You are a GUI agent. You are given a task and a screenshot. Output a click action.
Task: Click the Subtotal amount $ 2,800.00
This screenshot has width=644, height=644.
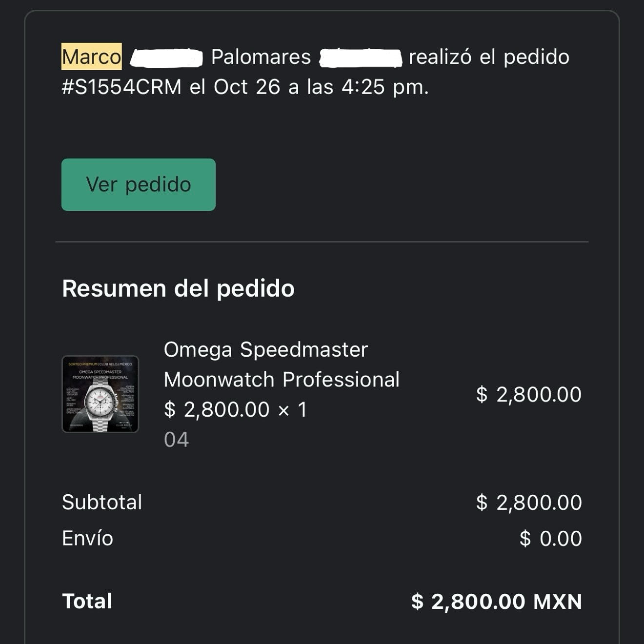[529, 503]
